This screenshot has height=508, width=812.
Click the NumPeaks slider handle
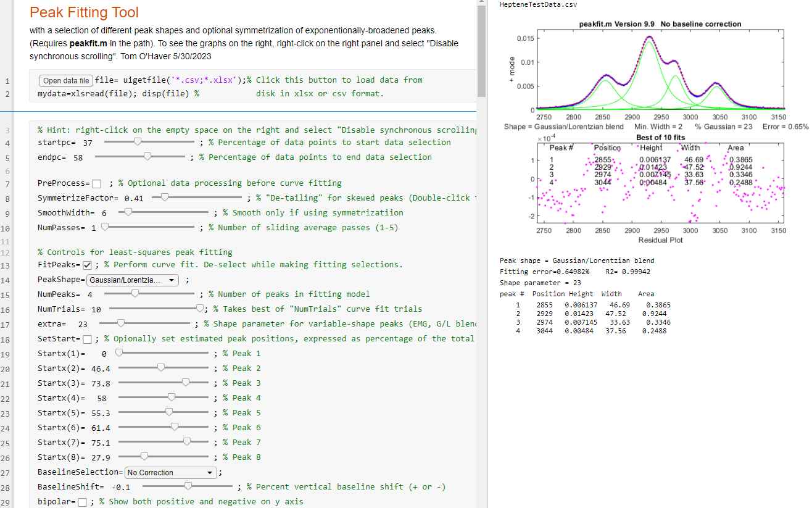(x=135, y=294)
